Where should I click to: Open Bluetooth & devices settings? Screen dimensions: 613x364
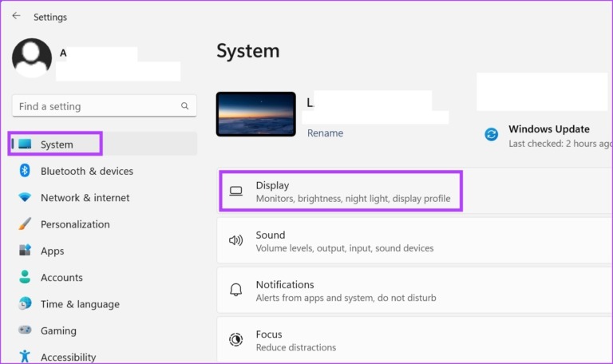click(x=86, y=171)
